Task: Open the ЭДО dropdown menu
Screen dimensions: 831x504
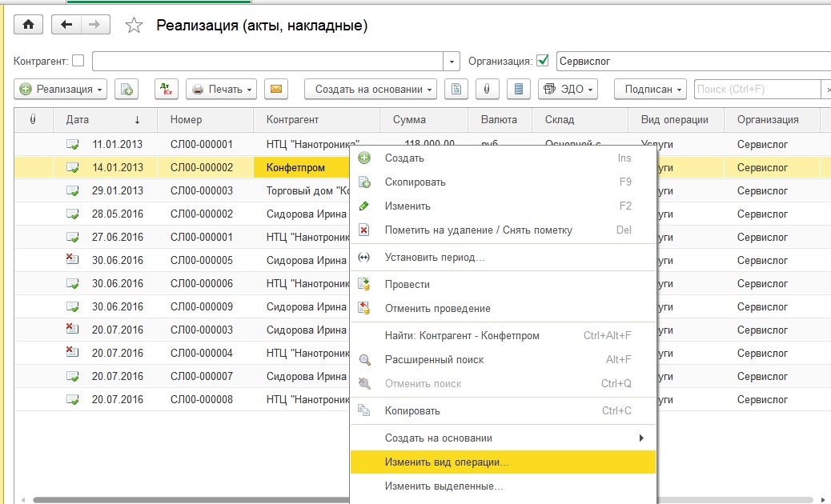Action: tap(568, 89)
